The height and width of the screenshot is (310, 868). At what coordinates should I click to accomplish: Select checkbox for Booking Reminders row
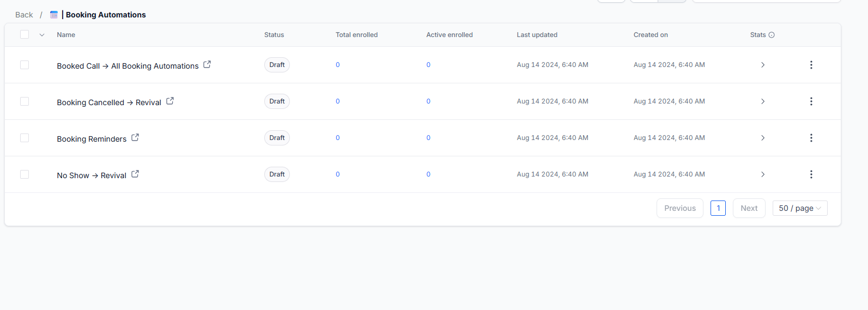click(x=25, y=138)
